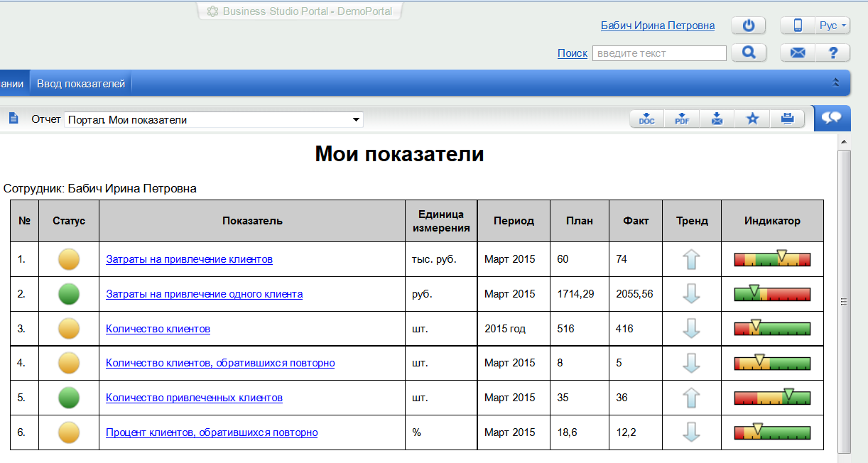Click the power logout icon button
This screenshot has height=463, width=868.
(748, 26)
